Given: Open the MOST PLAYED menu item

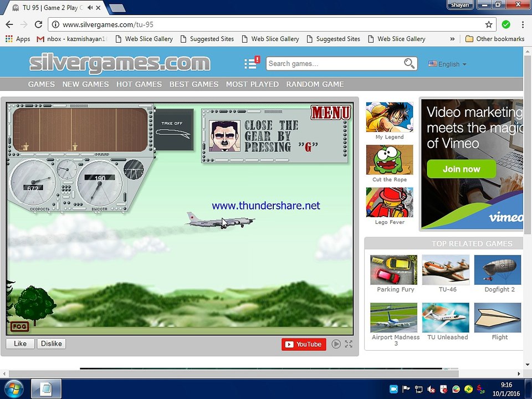Looking at the screenshot, I should point(253,84).
